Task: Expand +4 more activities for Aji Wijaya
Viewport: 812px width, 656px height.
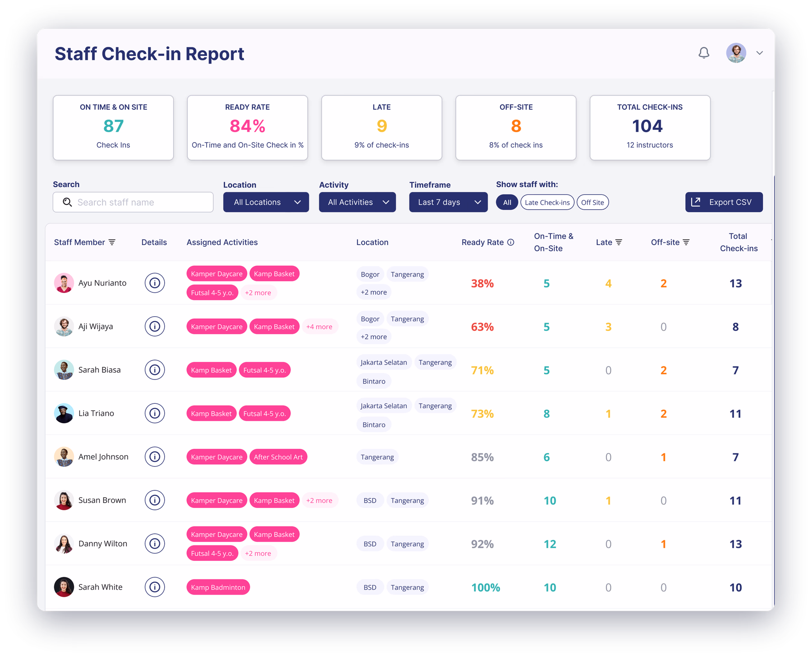Action: pyautogui.click(x=319, y=327)
